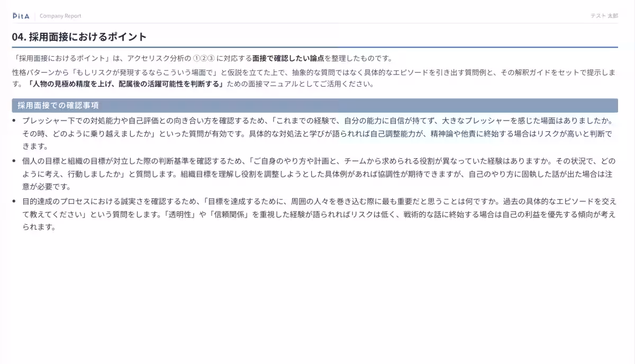Click the paragraph starting '性格パターンから'

[x=314, y=77]
